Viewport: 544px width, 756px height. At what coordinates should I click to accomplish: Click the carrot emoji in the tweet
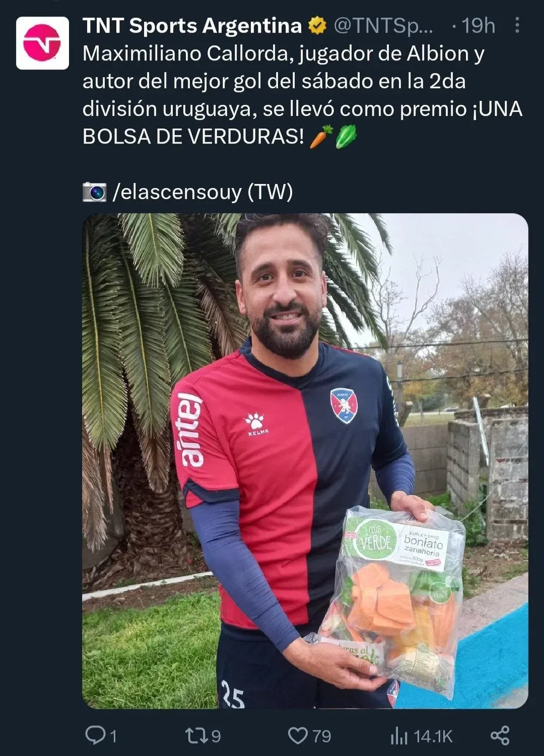click(x=321, y=137)
